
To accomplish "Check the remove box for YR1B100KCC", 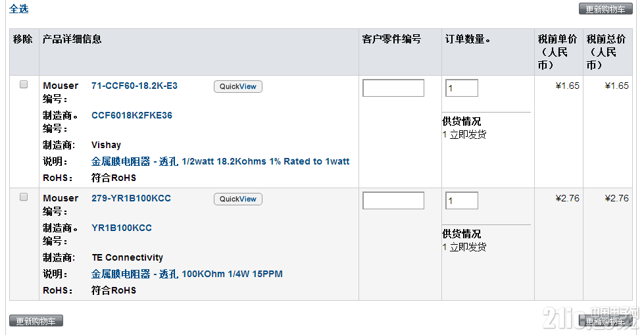I will 24,197.
